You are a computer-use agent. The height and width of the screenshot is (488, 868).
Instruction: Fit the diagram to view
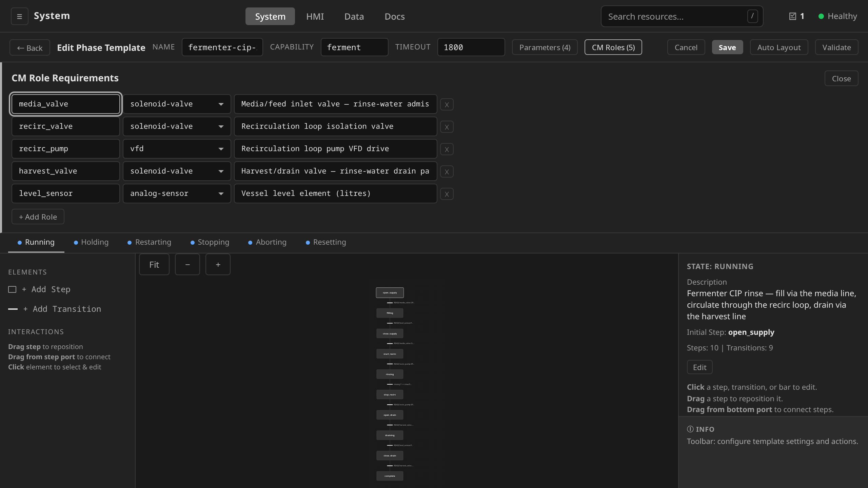coord(154,264)
